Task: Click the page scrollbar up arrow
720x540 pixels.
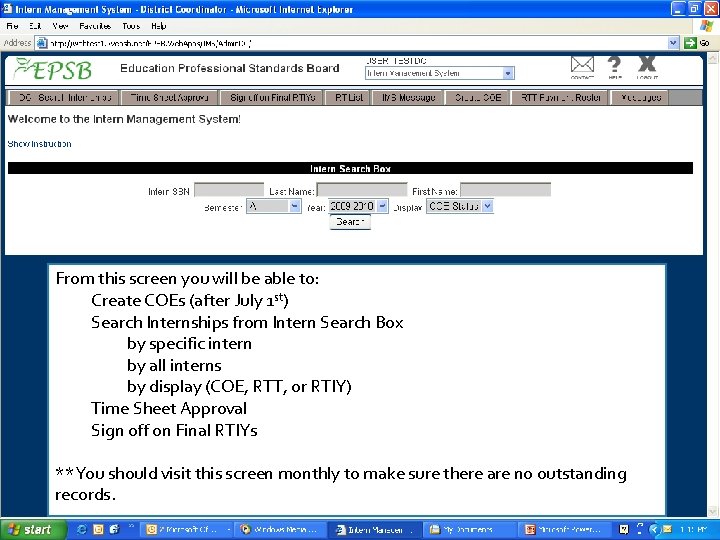Action: (x=713, y=59)
